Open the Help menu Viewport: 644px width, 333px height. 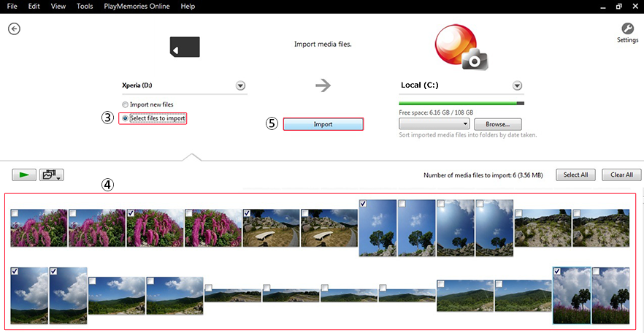point(188,7)
